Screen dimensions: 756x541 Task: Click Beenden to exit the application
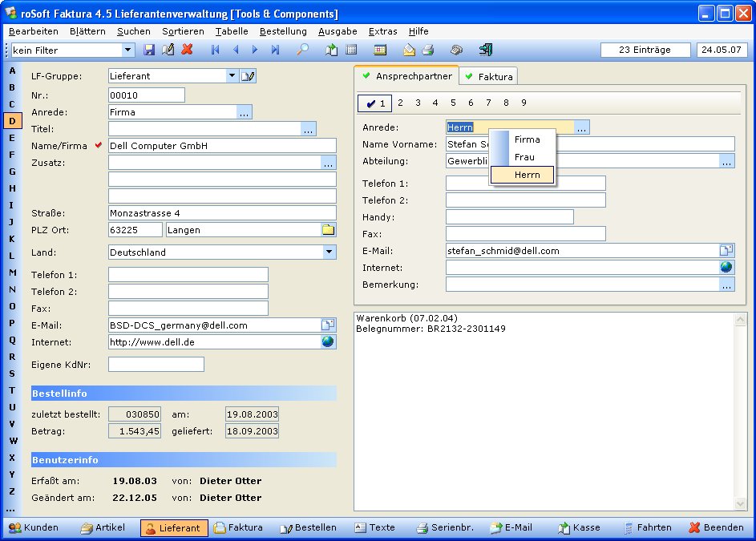pyautogui.click(x=716, y=528)
